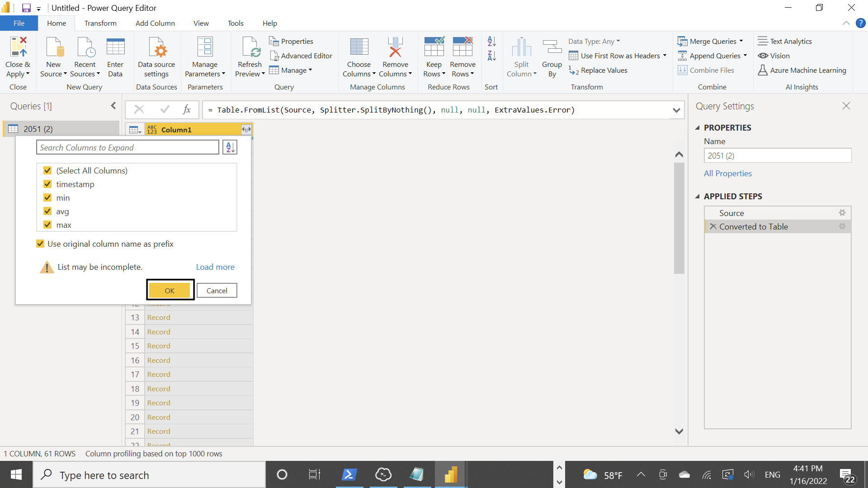The width and height of the screenshot is (868, 488).
Task: Click the Manage Parameters icon
Action: (x=205, y=47)
